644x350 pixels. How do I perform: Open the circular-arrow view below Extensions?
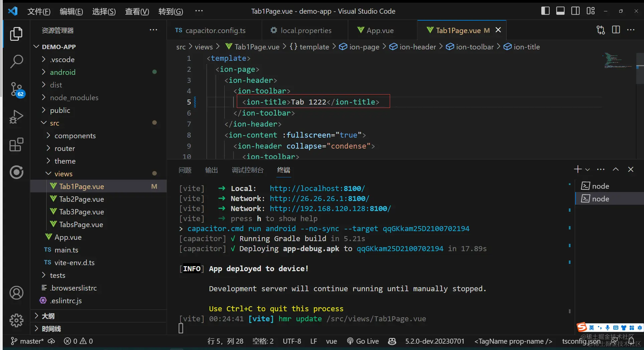coord(16,172)
